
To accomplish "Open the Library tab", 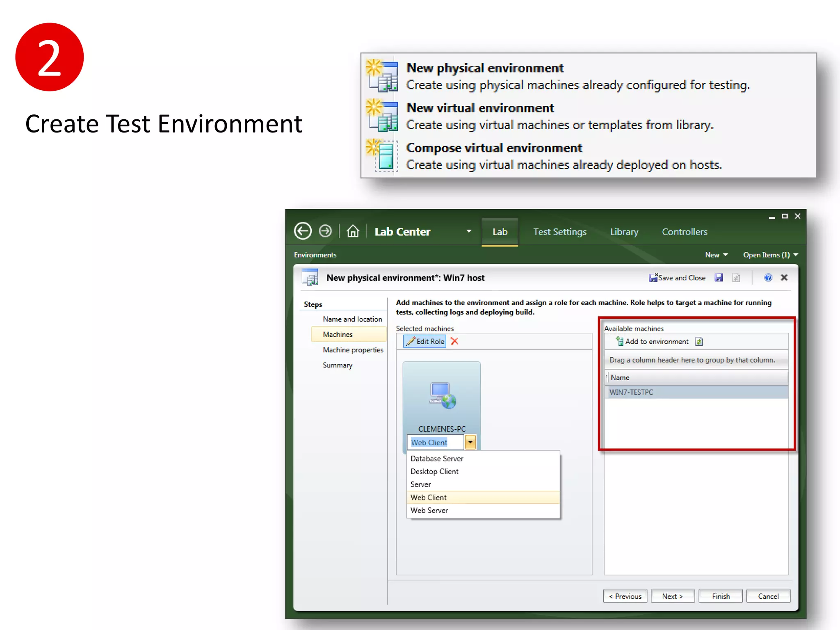I will pos(624,232).
